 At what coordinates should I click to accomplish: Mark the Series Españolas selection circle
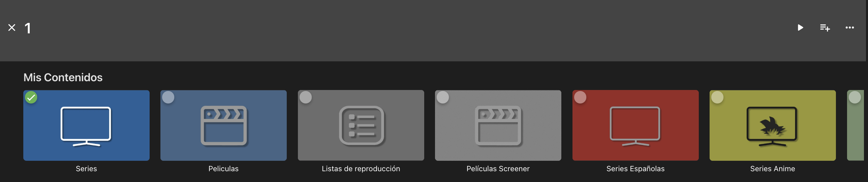580,98
